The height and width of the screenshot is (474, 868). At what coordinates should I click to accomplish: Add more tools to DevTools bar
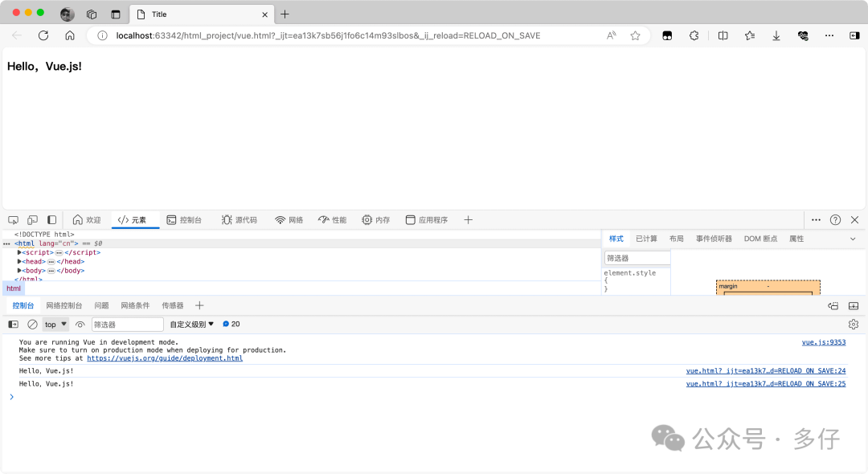[469, 220]
